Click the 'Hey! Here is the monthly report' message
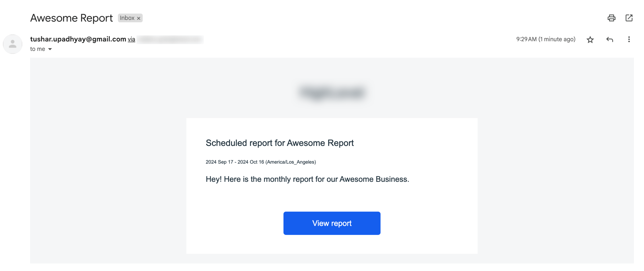The width and height of the screenshot is (644, 271). coord(307,179)
